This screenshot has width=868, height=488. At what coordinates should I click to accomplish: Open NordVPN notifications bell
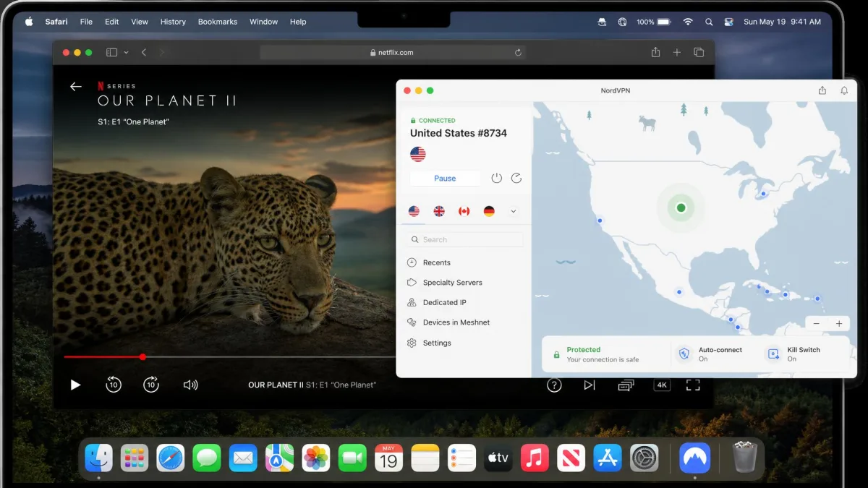pos(844,90)
